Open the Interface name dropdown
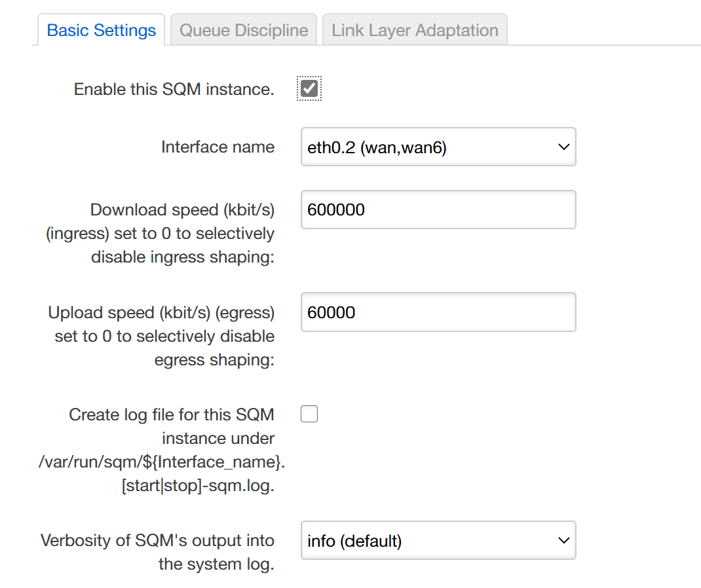 click(438, 147)
